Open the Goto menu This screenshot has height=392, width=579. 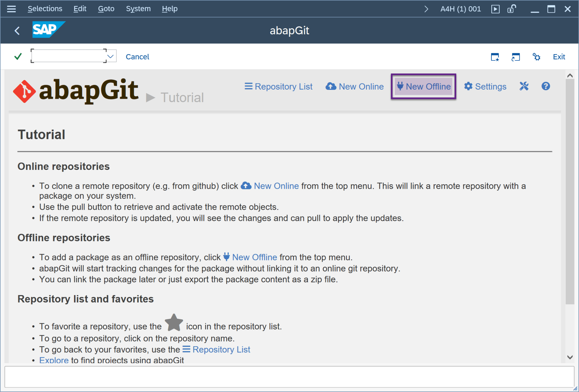pyautogui.click(x=106, y=8)
